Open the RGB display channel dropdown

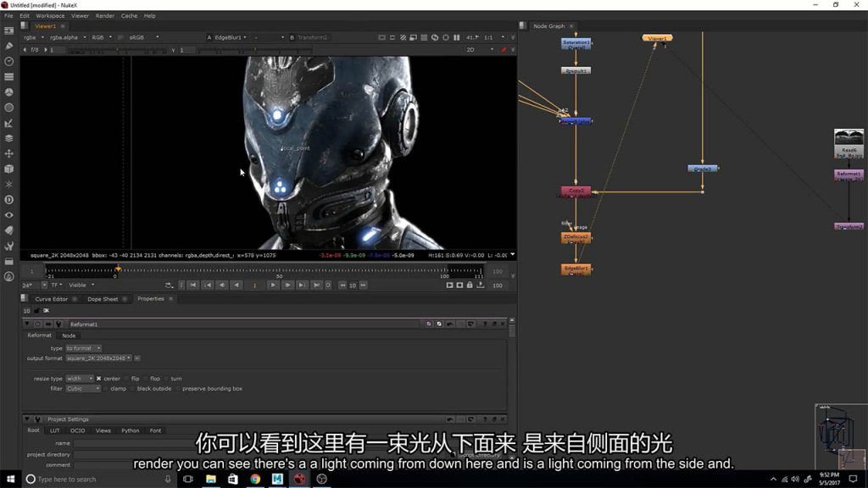tap(102, 37)
